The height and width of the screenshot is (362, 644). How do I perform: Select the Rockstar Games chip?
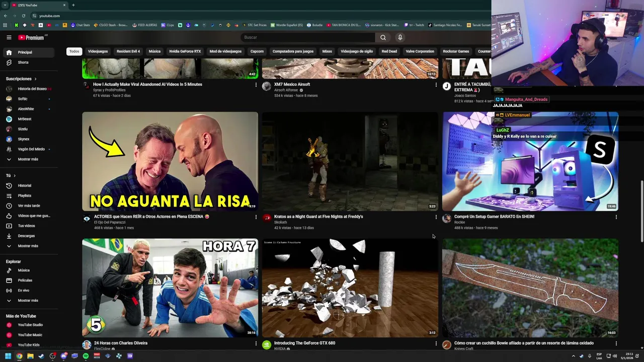coord(456,51)
